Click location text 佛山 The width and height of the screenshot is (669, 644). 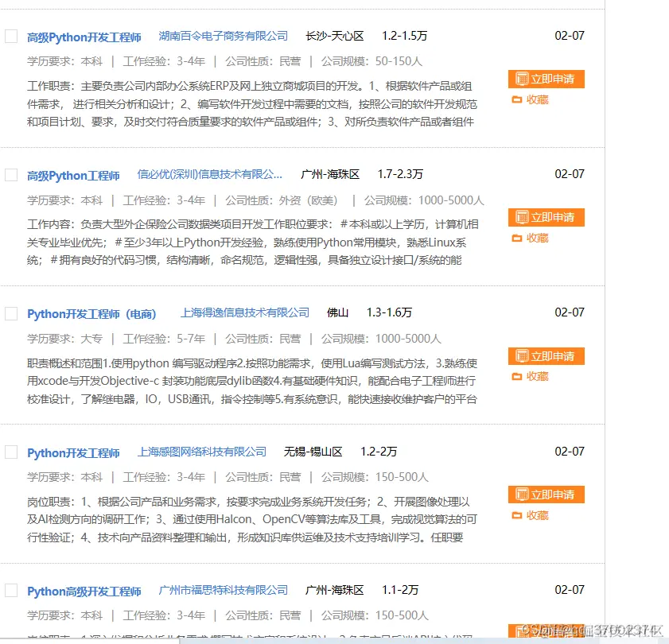(337, 312)
